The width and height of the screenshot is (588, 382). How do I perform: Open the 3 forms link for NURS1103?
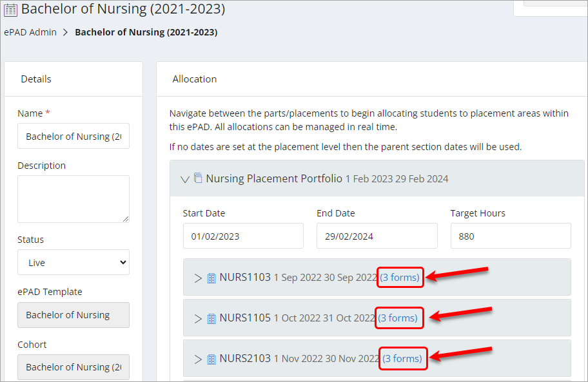[400, 277]
